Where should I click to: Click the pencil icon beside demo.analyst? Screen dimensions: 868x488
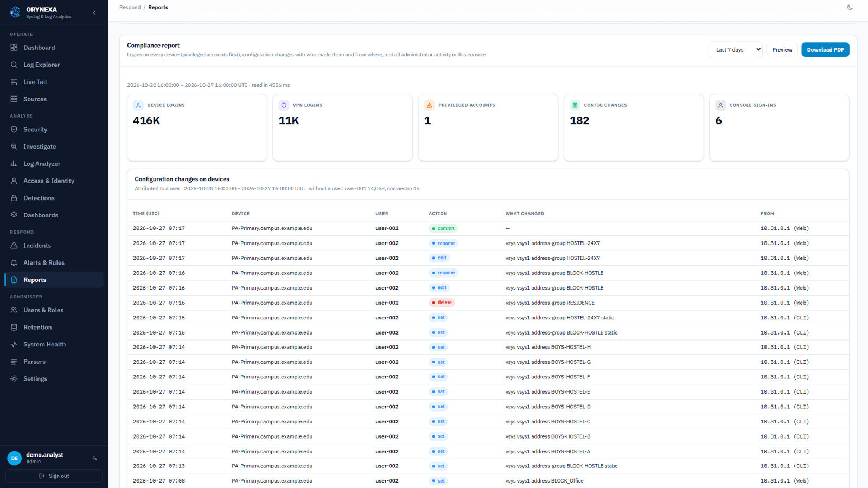pyautogui.click(x=95, y=458)
